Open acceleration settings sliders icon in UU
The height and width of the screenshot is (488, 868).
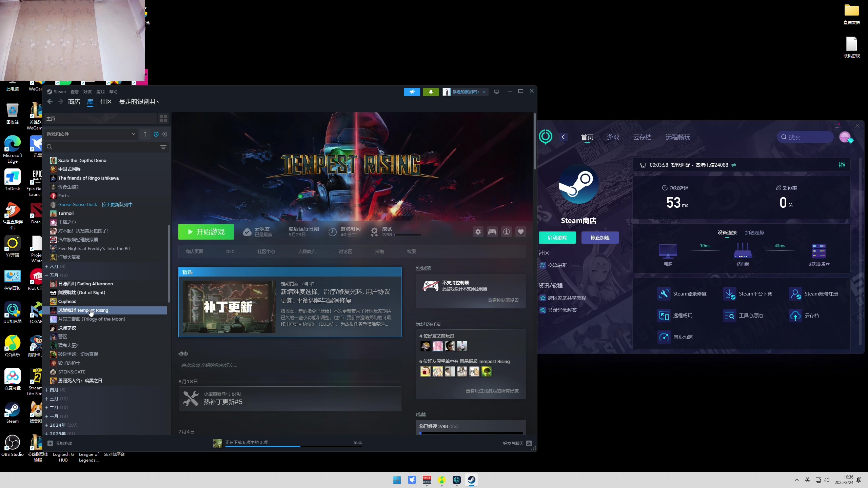tap(842, 165)
